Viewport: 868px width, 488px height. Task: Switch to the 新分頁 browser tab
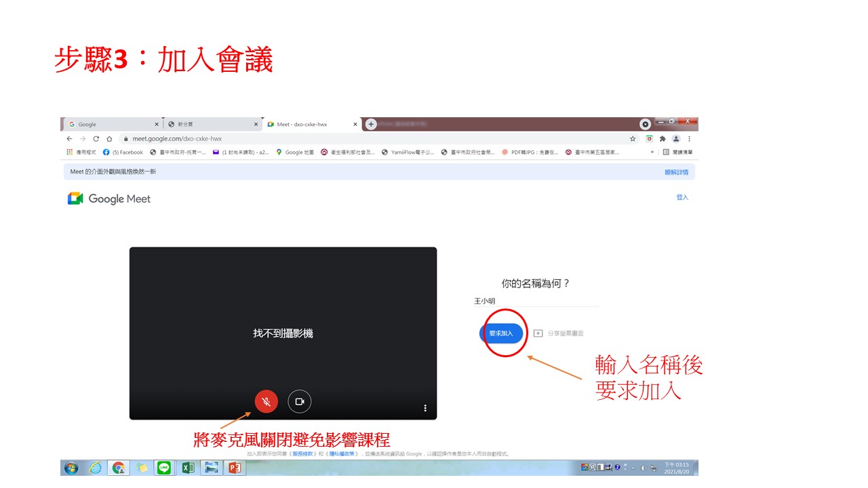(x=212, y=125)
